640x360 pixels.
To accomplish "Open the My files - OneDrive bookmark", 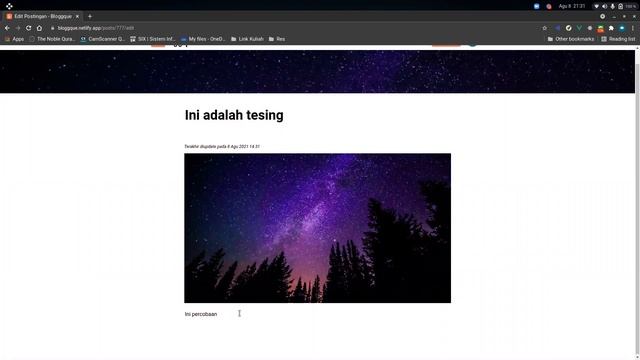I will 203,39.
